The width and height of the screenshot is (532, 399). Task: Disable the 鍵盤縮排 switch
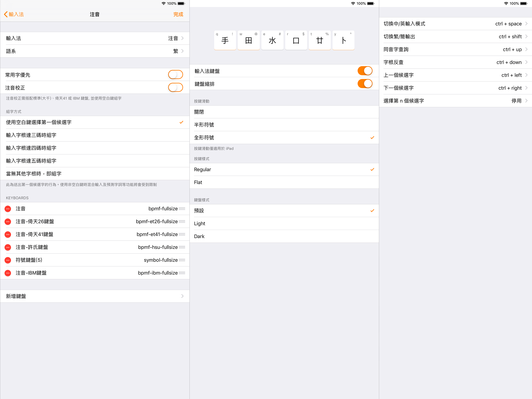pos(365,84)
